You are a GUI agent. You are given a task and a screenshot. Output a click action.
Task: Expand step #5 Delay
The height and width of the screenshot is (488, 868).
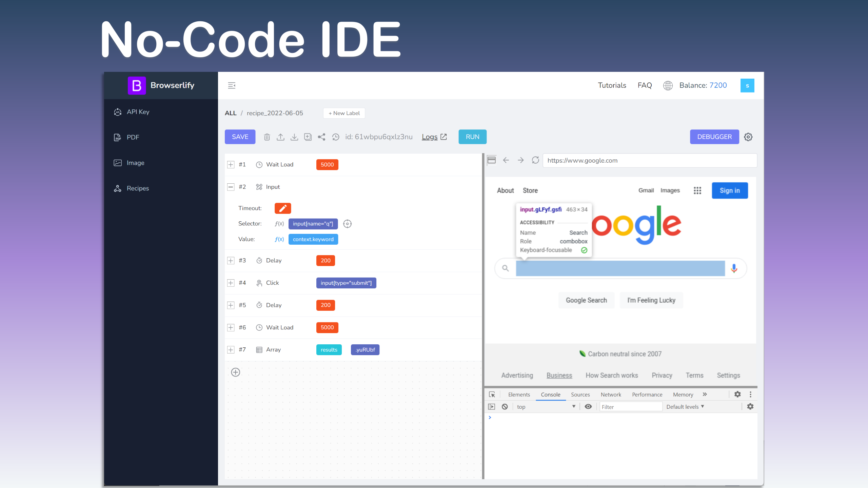(231, 305)
